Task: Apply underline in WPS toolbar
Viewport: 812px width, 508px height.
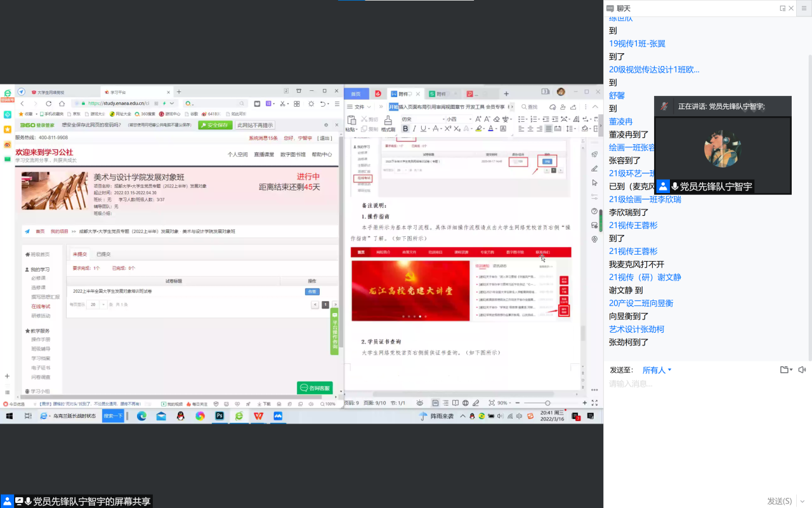Action: [x=423, y=128]
